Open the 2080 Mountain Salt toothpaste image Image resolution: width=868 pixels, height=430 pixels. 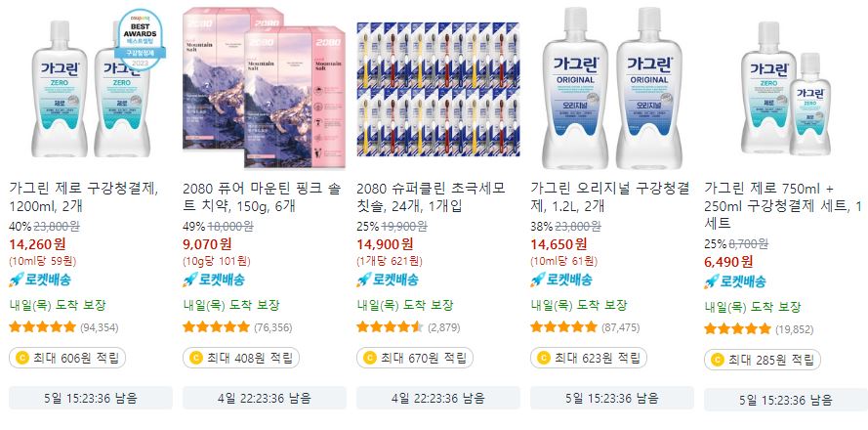tap(264, 88)
